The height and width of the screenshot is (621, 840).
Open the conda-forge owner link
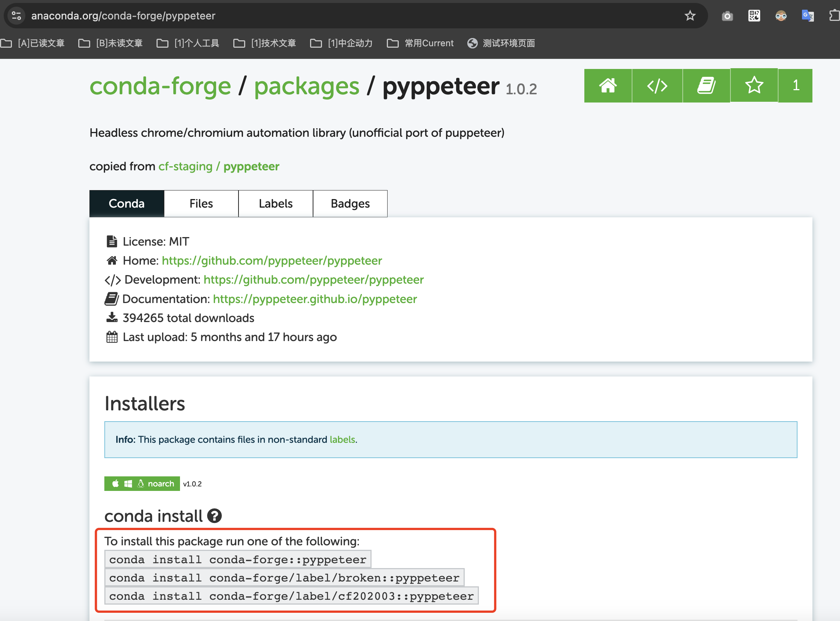[160, 86]
